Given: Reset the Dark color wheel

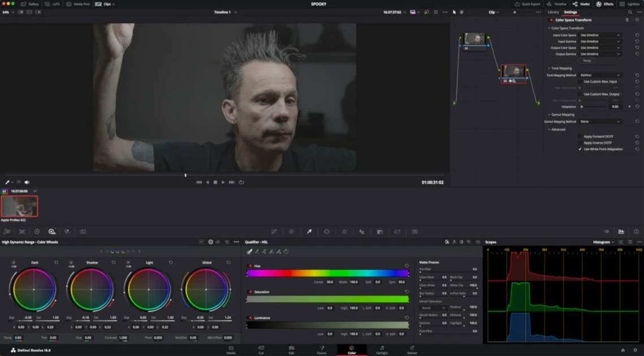Looking at the screenshot, I should tap(56, 262).
